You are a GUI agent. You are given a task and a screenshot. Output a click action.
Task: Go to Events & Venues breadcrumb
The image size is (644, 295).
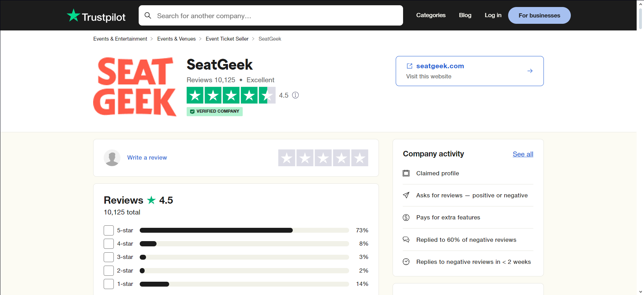pos(176,39)
